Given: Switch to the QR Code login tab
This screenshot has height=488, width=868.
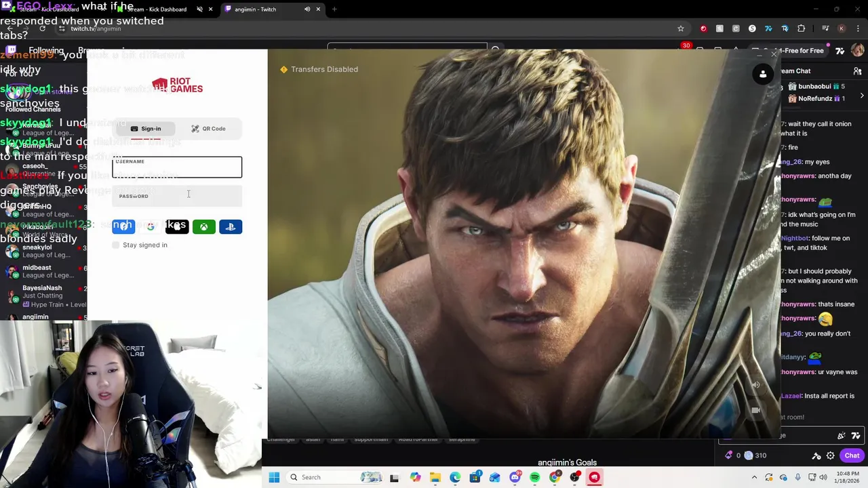Looking at the screenshot, I should 208,129.
